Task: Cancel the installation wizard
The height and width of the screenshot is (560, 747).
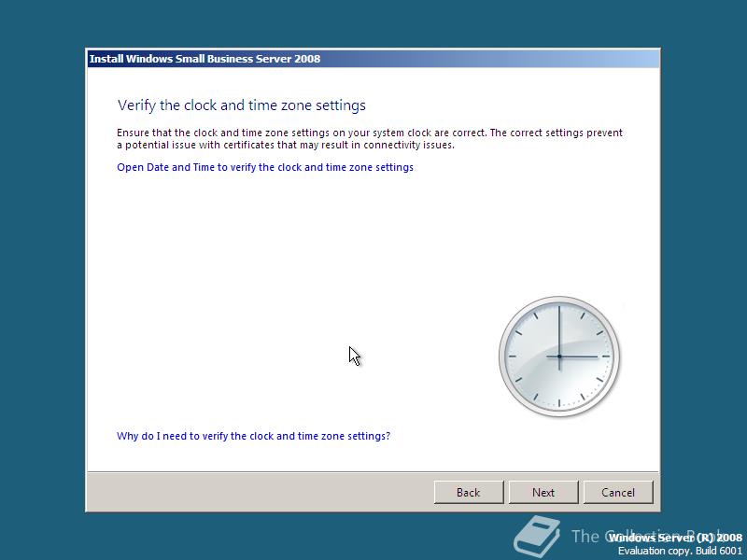Action: tap(618, 492)
